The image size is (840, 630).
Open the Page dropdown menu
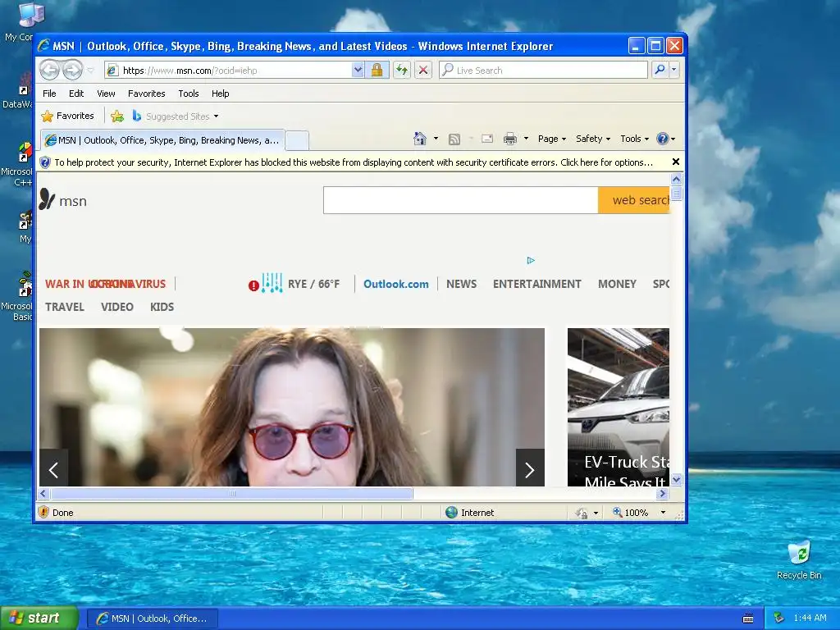[552, 139]
